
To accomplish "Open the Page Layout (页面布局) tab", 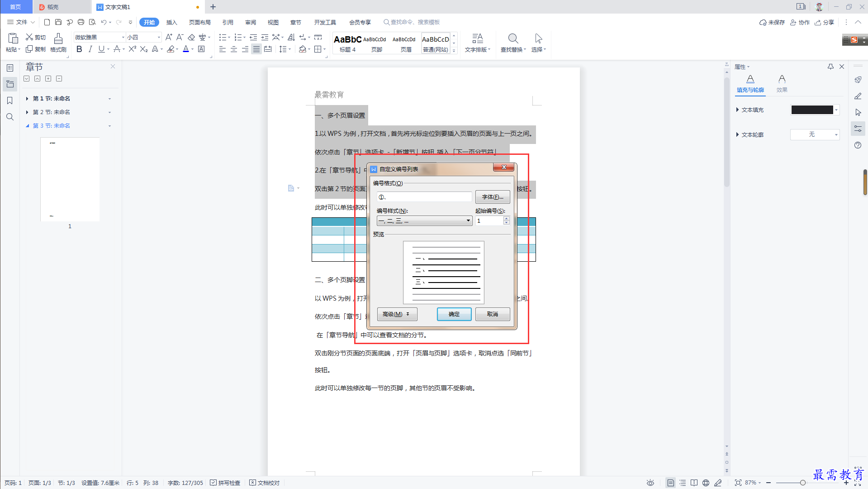I will (x=200, y=22).
